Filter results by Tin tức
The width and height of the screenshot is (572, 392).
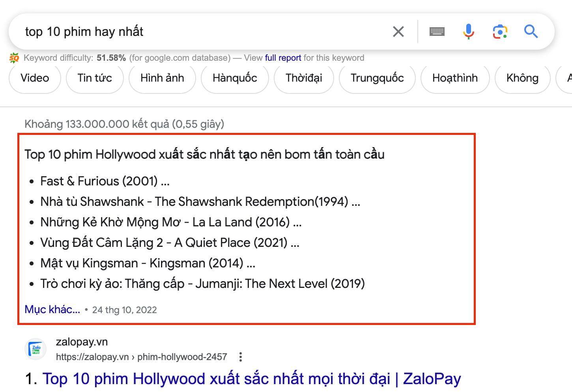pos(95,78)
